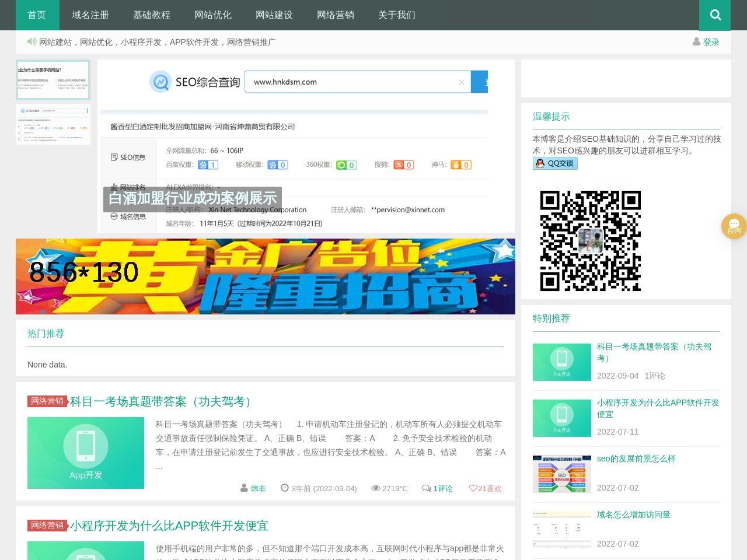Open article title 科目一考场真题带答案（功夫驾考）
This screenshot has width=747, height=560.
point(163,401)
